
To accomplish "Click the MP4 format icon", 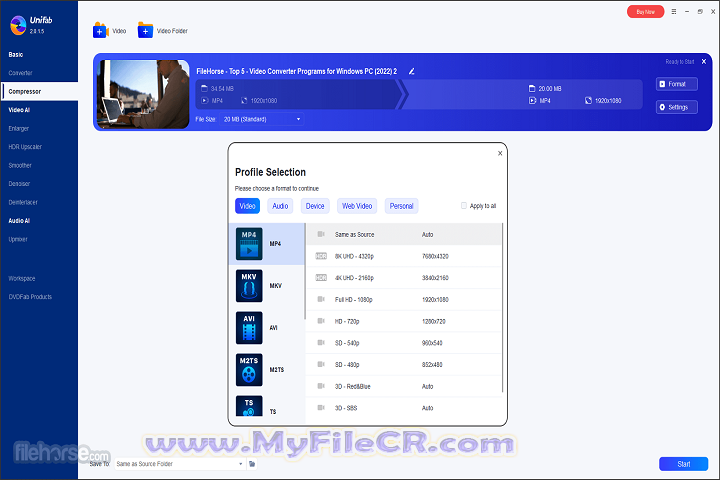I will [x=249, y=244].
